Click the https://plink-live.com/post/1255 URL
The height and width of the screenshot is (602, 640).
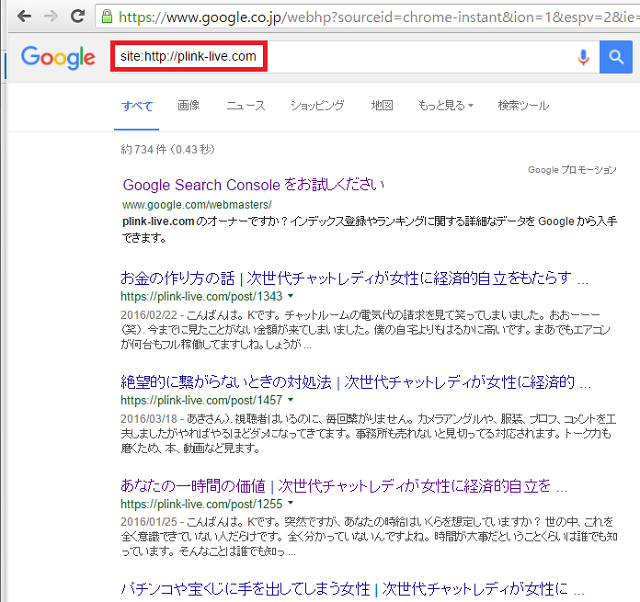point(202,504)
